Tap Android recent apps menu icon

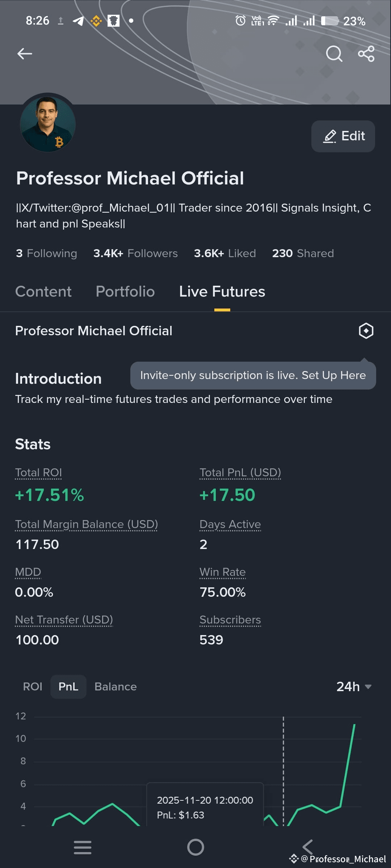(x=83, y=847)
